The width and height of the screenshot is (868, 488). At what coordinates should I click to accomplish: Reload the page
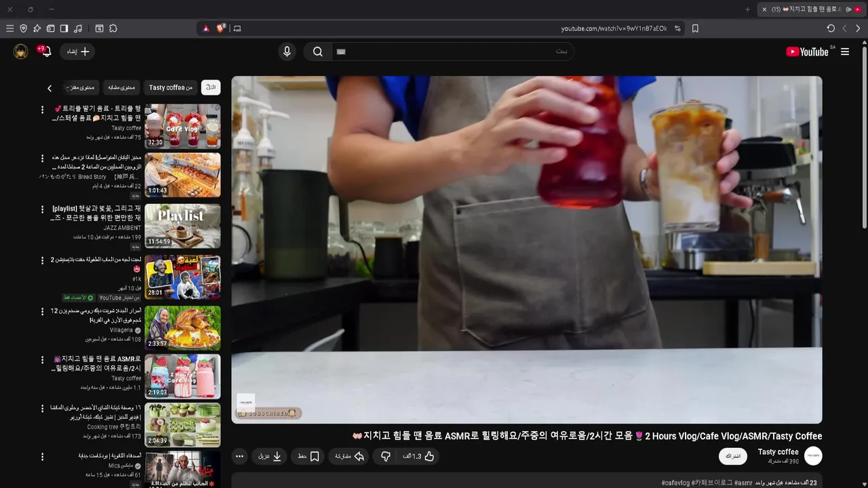[x=831, y=28]
